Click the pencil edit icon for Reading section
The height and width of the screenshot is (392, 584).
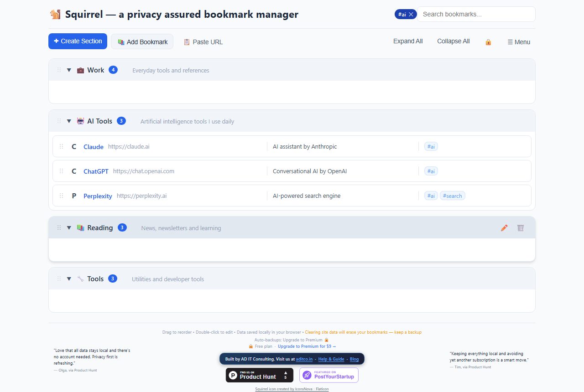pyautogui.click(x=504, y=228)
